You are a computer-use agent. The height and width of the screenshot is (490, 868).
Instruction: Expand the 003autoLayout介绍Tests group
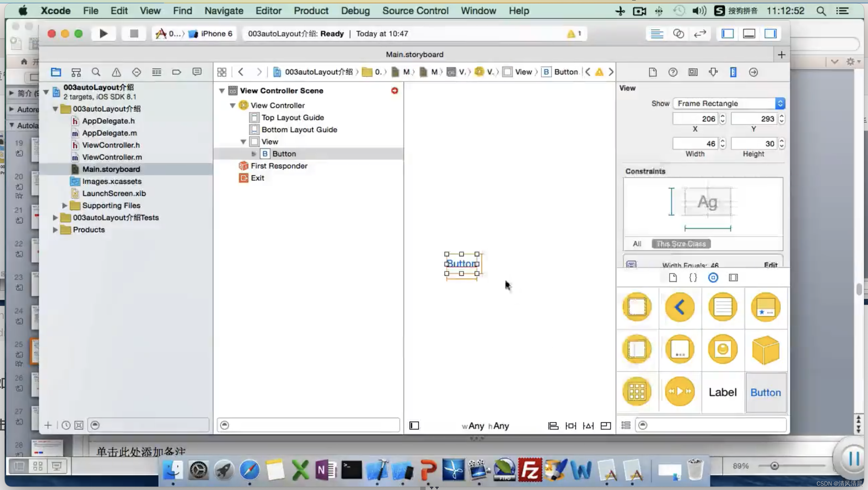pos(55,218)
